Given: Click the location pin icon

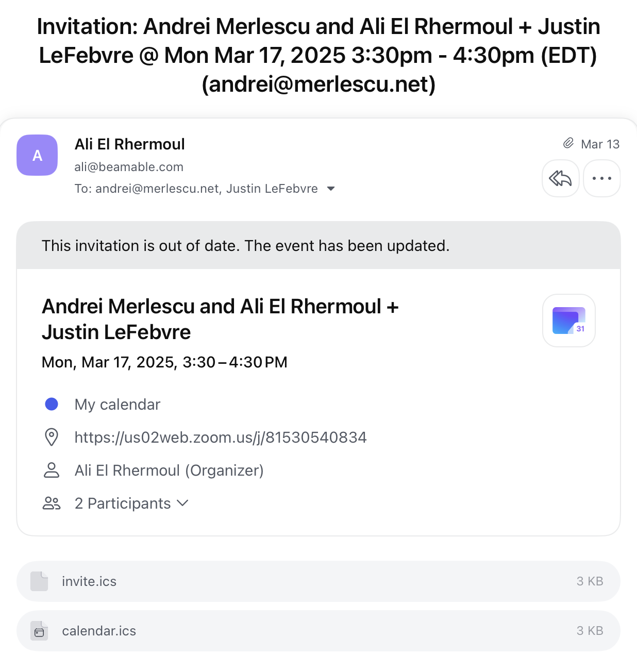Looking at the screenshot, I should click(52, 437).
